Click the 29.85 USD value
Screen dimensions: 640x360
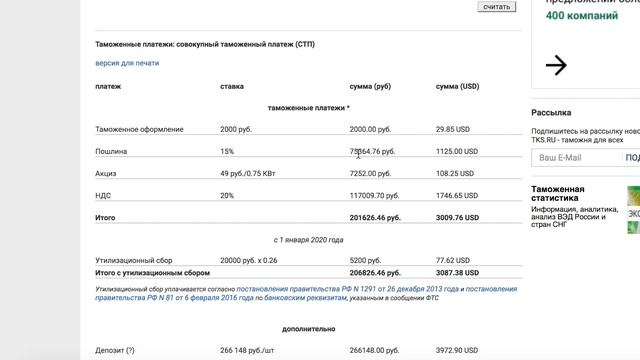pos(453,129)
